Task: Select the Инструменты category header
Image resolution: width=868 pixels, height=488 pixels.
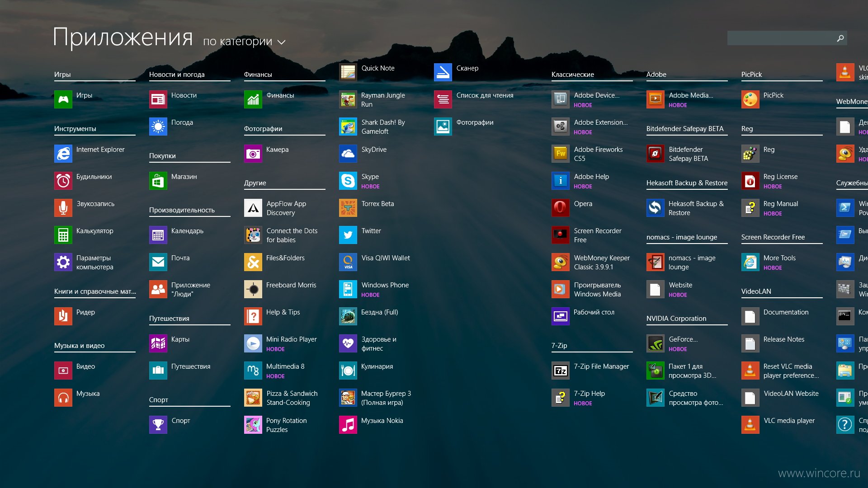Action: tap(75, 129)
